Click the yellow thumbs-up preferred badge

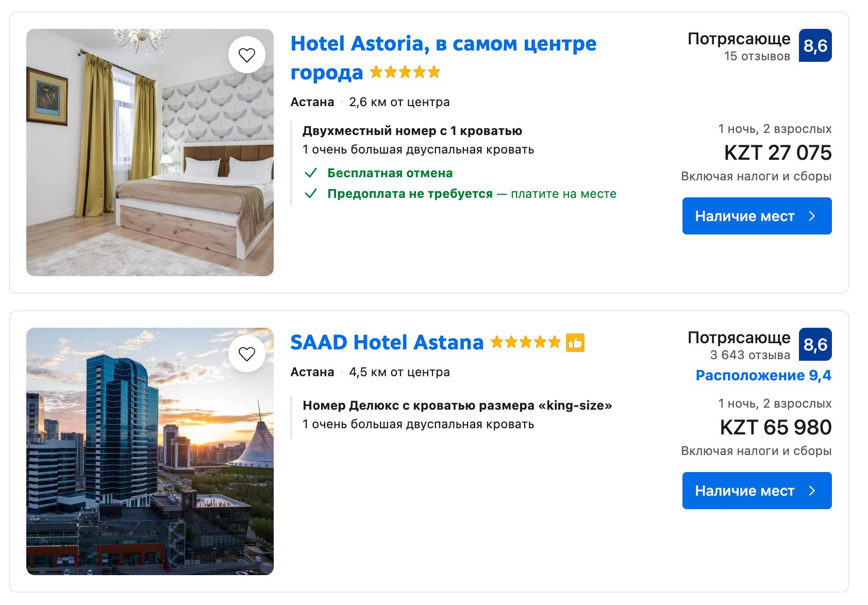point(575,343)
